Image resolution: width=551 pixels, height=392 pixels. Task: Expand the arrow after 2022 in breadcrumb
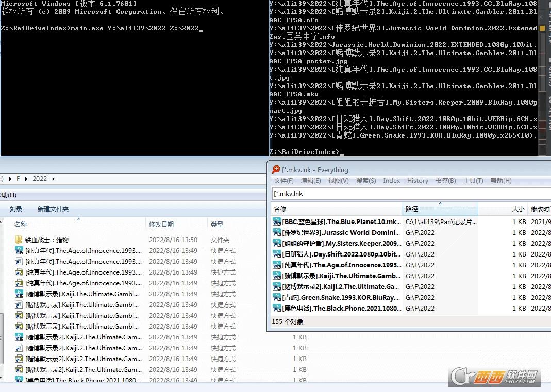pyautogui.click(x=54, y=179)
